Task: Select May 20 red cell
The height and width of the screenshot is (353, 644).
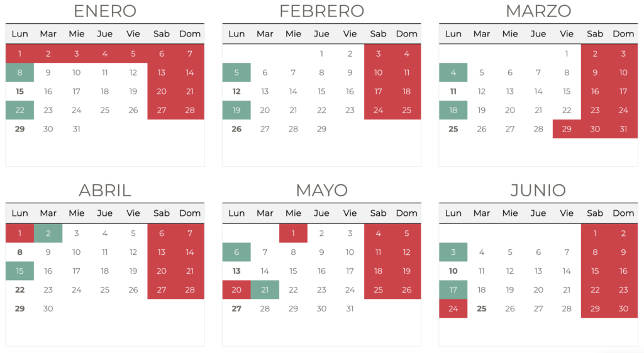Action: point(236,289)
